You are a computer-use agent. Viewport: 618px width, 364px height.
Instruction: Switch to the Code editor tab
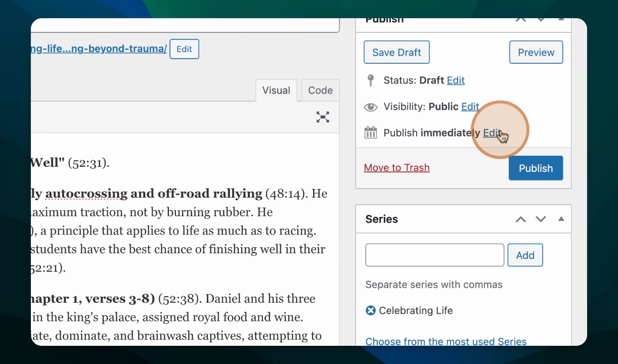coord(320,90)
